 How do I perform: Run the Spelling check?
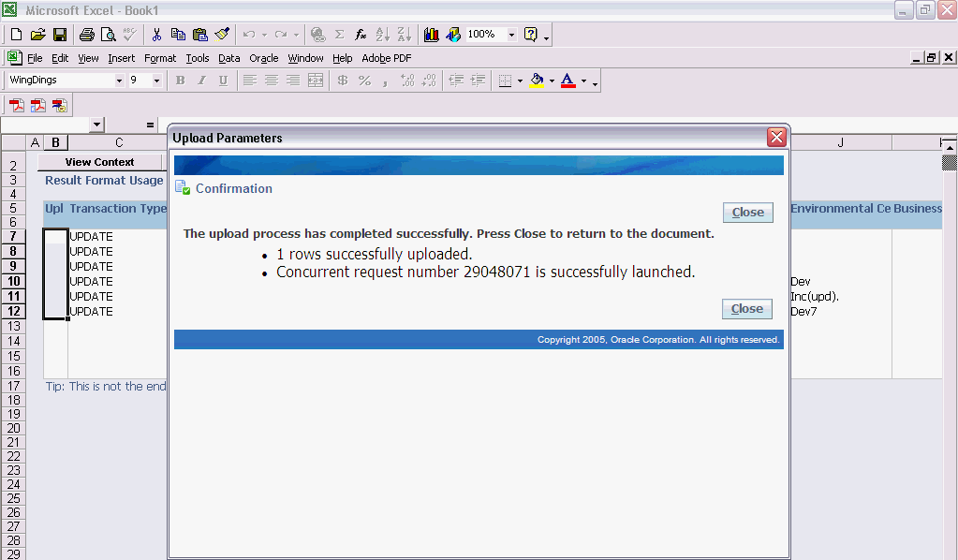point(129,35)
